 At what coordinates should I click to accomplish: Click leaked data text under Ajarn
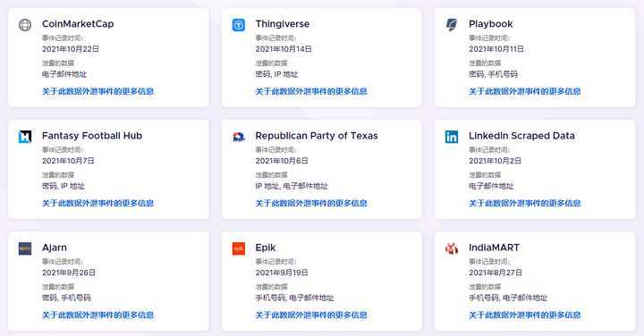pos(66,298)
